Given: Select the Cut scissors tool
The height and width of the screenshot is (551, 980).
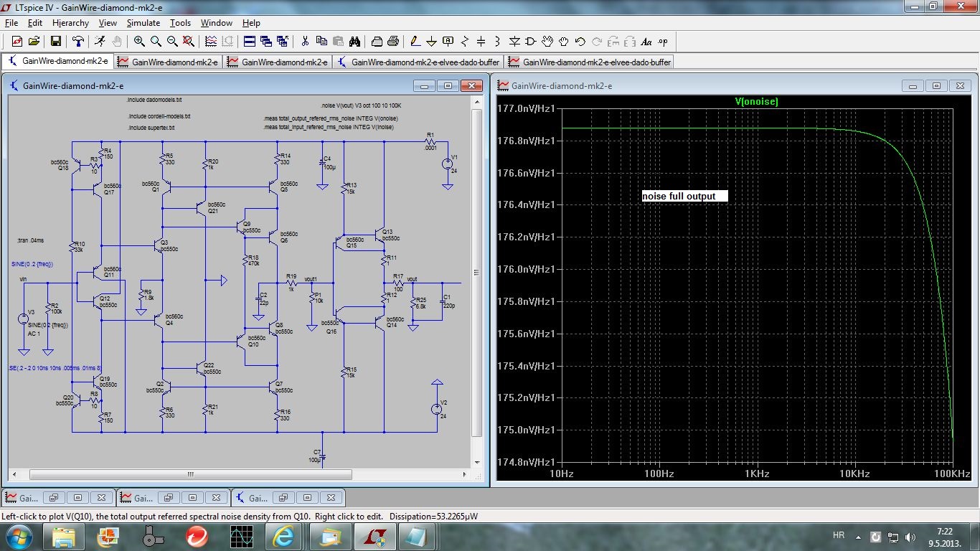Looking at the screenshot, I should pyautogui.click(x=305, y=41).
